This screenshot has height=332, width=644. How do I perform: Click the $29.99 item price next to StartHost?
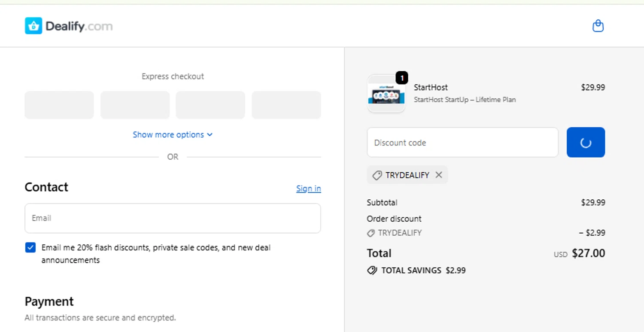click(593, 87)
